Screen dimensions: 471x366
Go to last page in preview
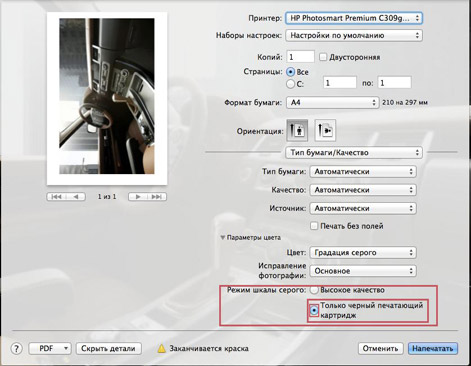point(157,197)
